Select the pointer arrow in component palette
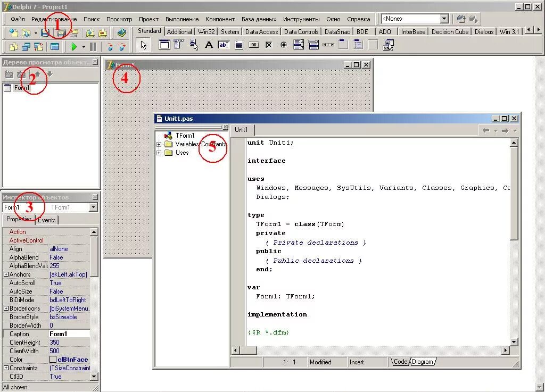545x392 pixels. pyautogui.click(x=143, y=45)
